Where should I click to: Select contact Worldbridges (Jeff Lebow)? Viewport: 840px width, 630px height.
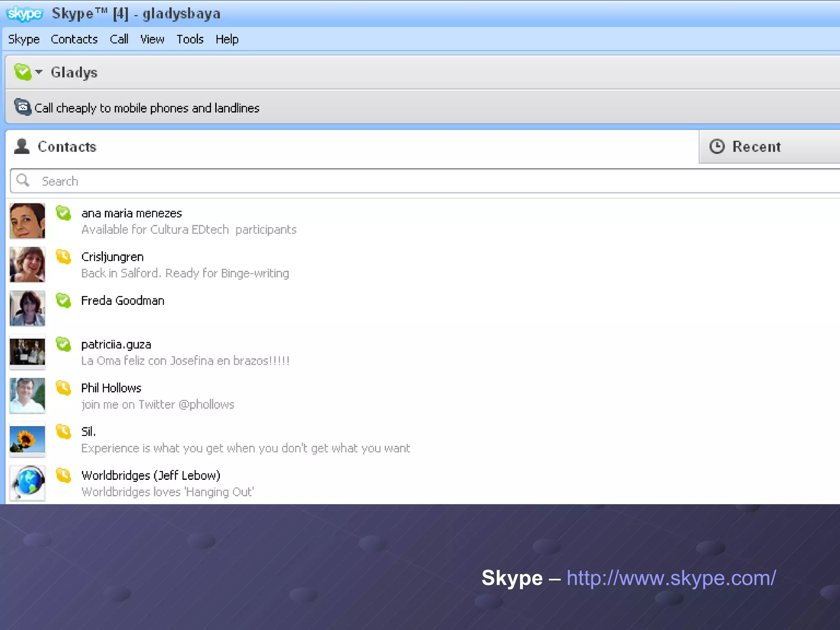tap(151, 476)
